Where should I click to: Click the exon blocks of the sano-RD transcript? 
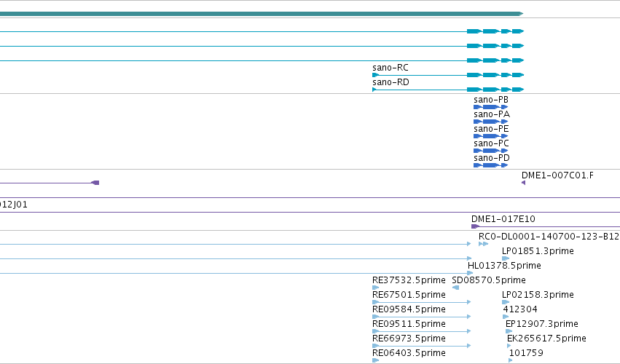pyautogui.click(x=495, y=90)
